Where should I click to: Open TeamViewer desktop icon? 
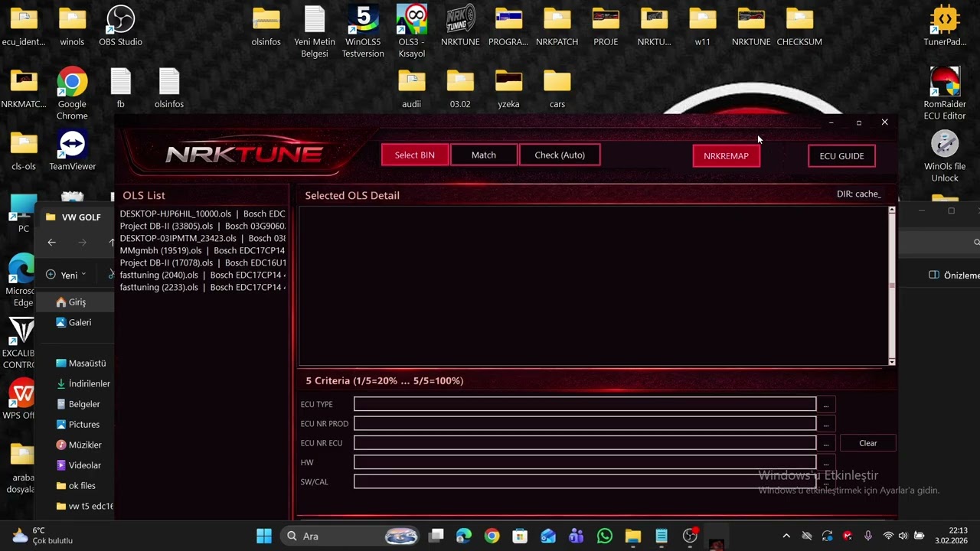pos(72,150)
